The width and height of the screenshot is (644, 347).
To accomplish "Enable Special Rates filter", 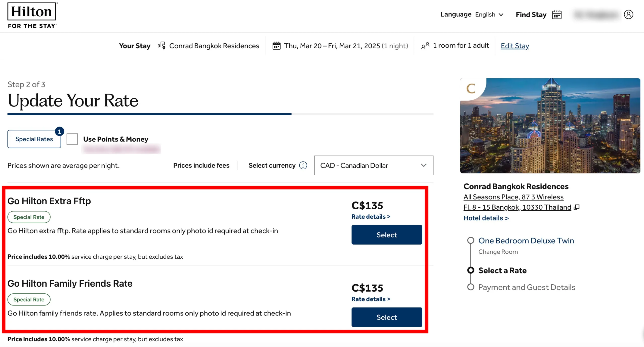I will click(34, 139).
